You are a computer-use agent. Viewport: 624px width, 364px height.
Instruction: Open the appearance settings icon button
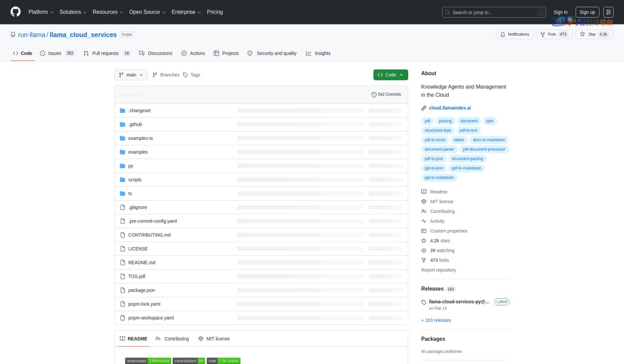[x=608, y=12]
